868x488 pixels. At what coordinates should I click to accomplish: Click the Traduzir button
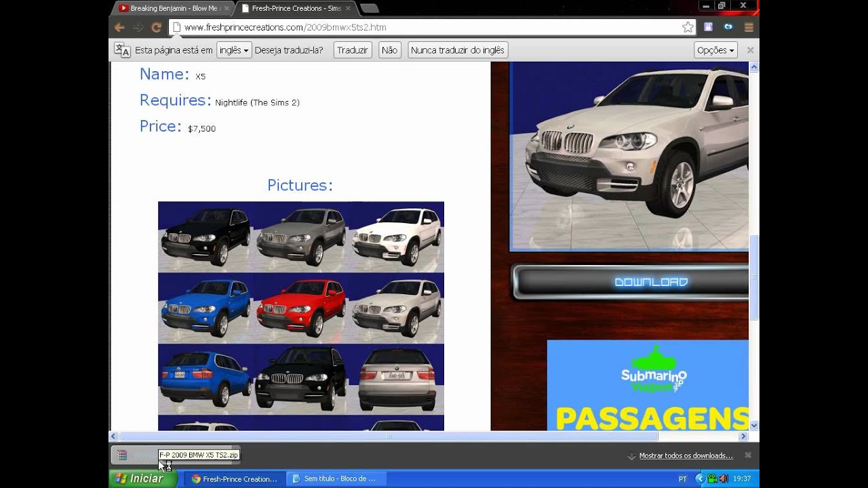tap(353, 50)
